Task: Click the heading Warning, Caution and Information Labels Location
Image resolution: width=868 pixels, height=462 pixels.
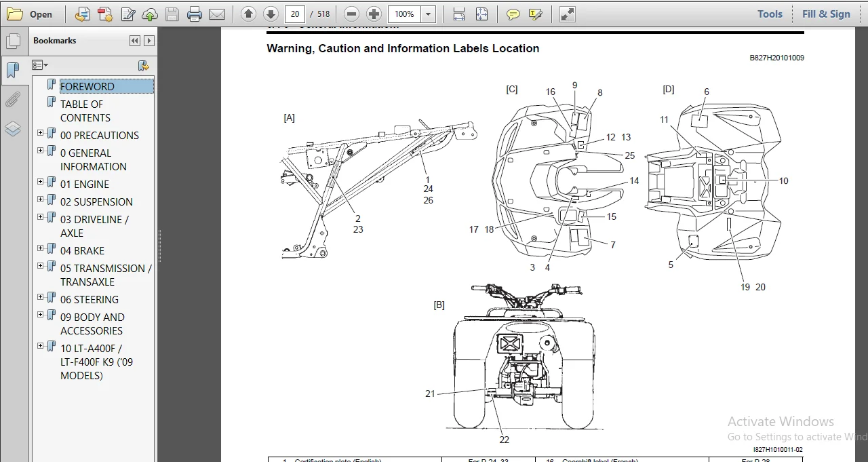Action: pyautogui.click(x=403, y=48)
